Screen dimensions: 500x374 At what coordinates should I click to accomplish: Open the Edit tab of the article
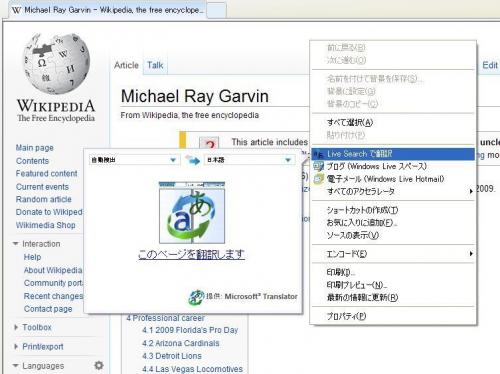[x=490, y=65]
